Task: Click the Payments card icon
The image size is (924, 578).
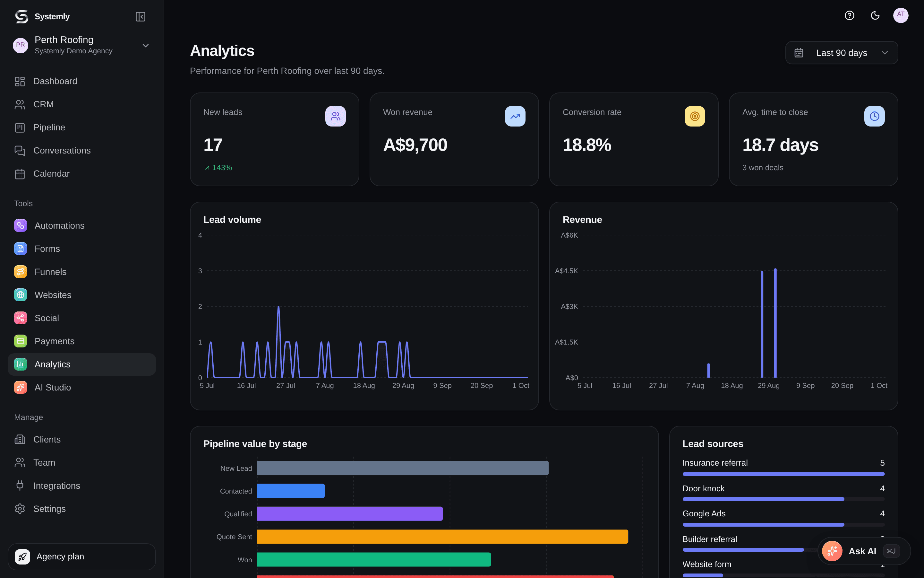Action: pos(21,341)
